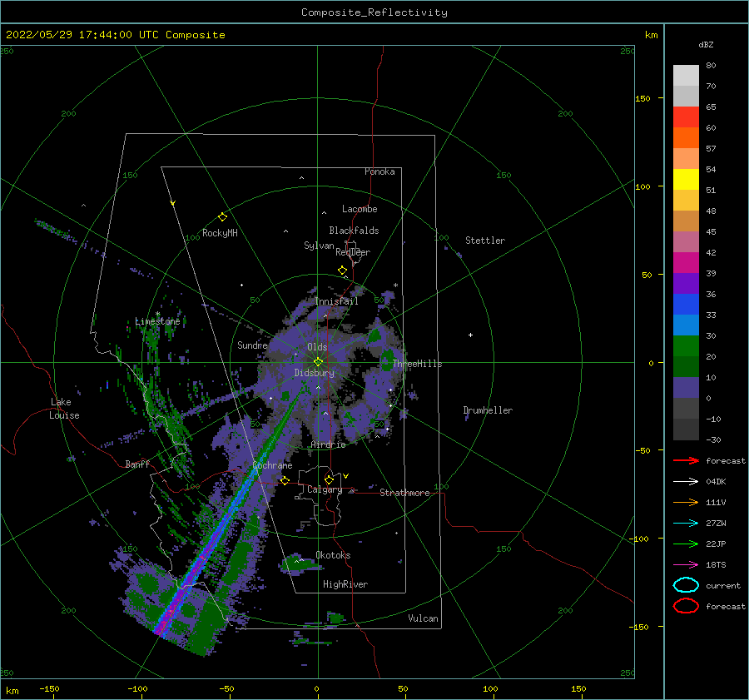Click the 04DK legend label
Image resolution: width=749 pixels, height=700 pixels.
(716, 482)
